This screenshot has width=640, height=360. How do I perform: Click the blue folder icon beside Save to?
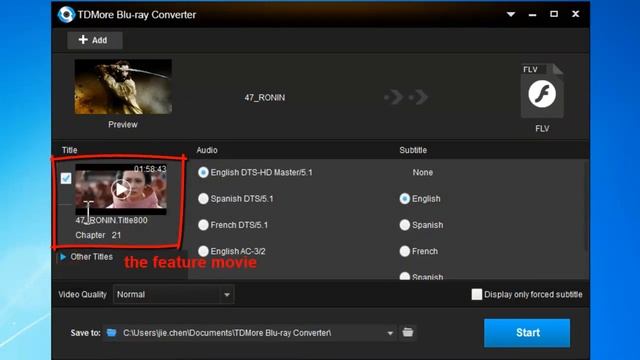[x=111, y=333]
